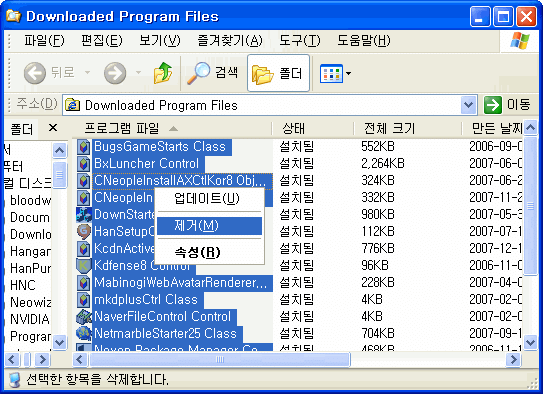Click the 2,264KB size cell
543x394 pixels.
coord(383,163)
